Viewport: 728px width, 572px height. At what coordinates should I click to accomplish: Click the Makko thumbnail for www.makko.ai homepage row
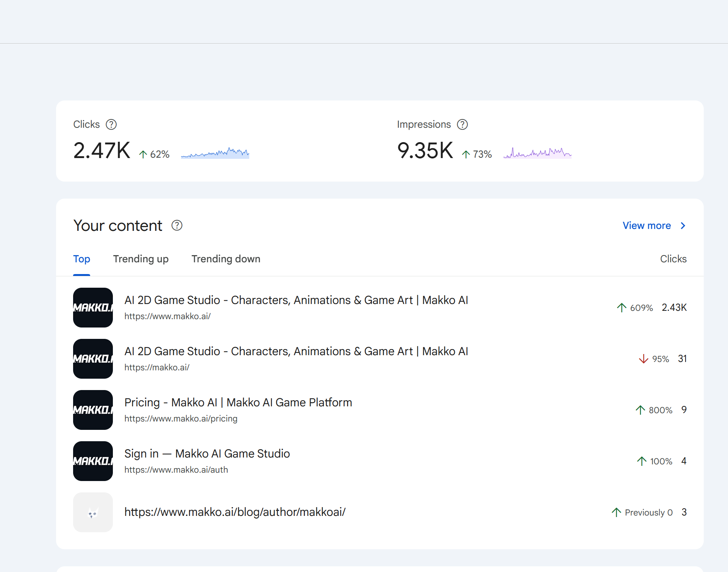[x=93, y=307]
